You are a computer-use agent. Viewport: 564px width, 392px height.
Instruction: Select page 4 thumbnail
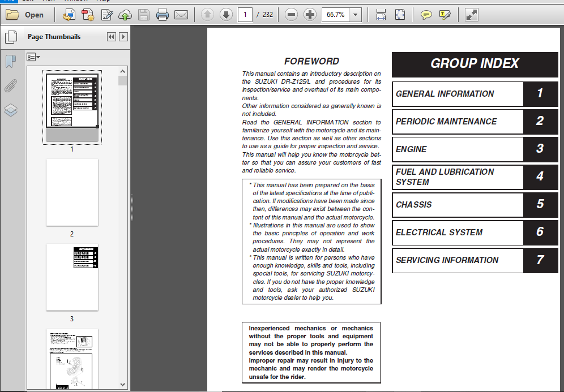[72, 359]
